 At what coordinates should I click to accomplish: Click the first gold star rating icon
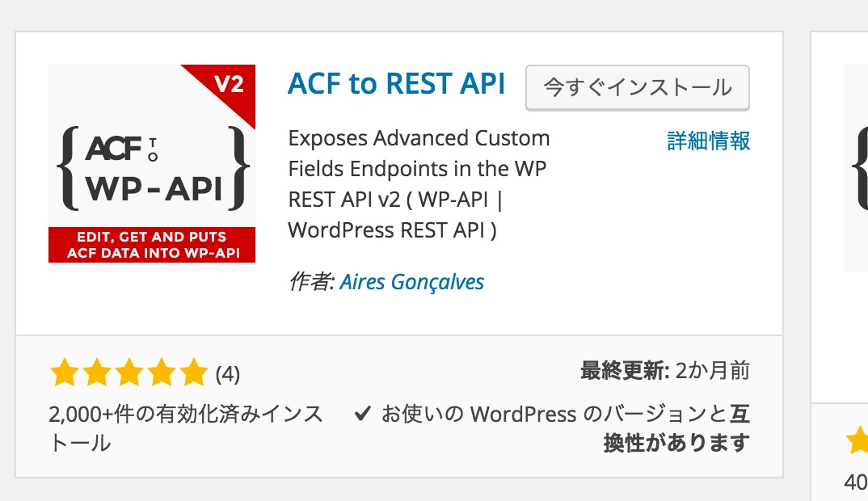tap(65, 373)
